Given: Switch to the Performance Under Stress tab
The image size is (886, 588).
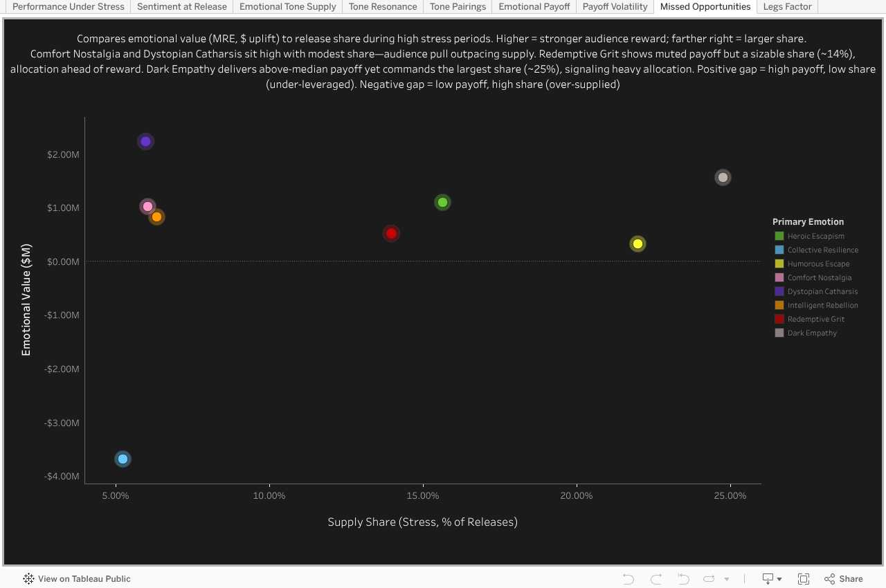Looking at the screenshot, I should point(69,7).
